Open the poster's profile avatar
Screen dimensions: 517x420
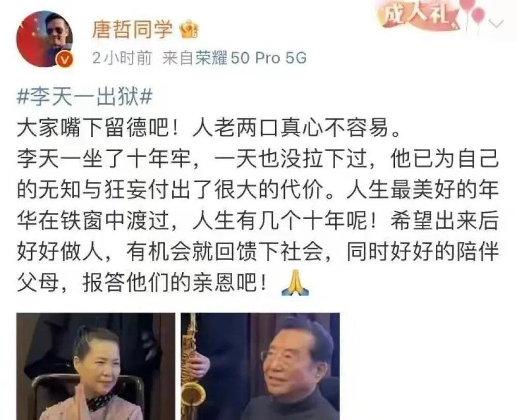pyautogui.click(x=45, y=39)
